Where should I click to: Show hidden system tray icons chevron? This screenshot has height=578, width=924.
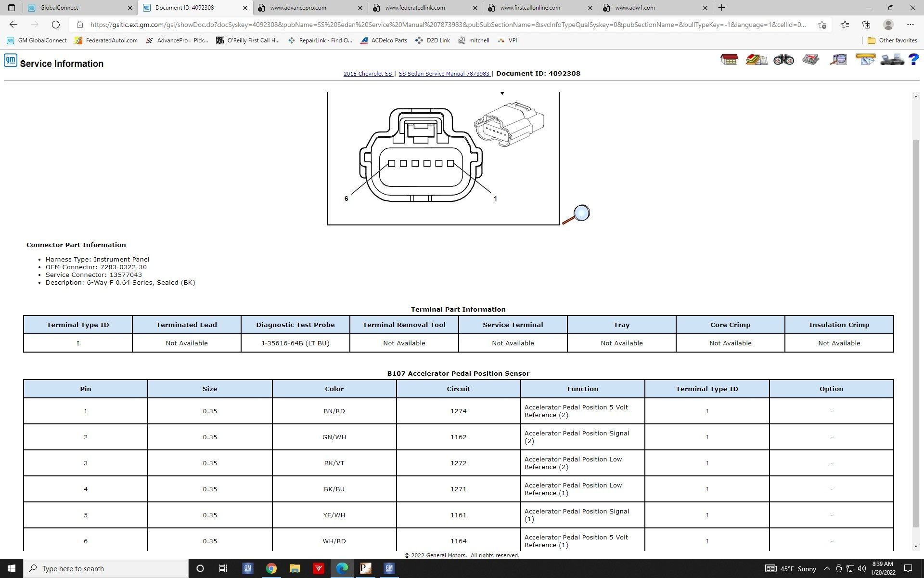pyautogui.click(x=827, y=568)
